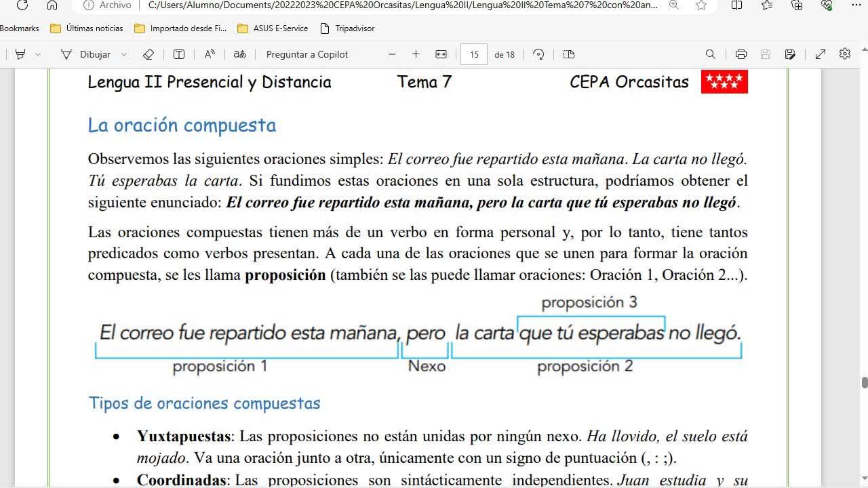
Task: Toggle the page view layout
Action: click(x=569, y=54)
